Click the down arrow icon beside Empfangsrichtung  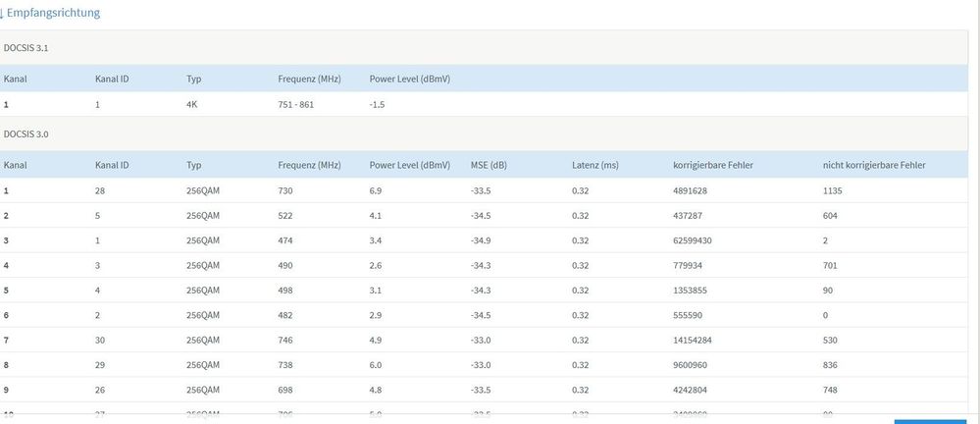[2, 14]
